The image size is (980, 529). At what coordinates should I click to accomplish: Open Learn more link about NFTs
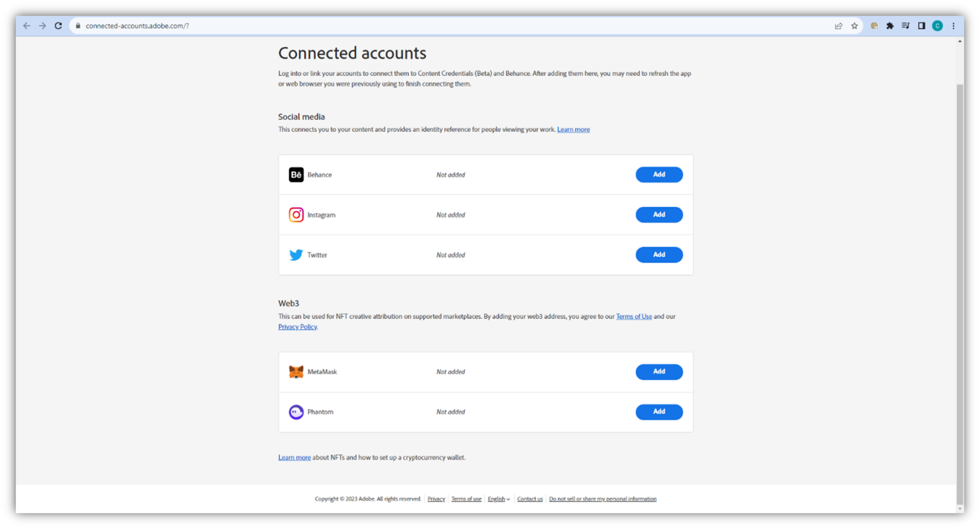tap(294, 458)
